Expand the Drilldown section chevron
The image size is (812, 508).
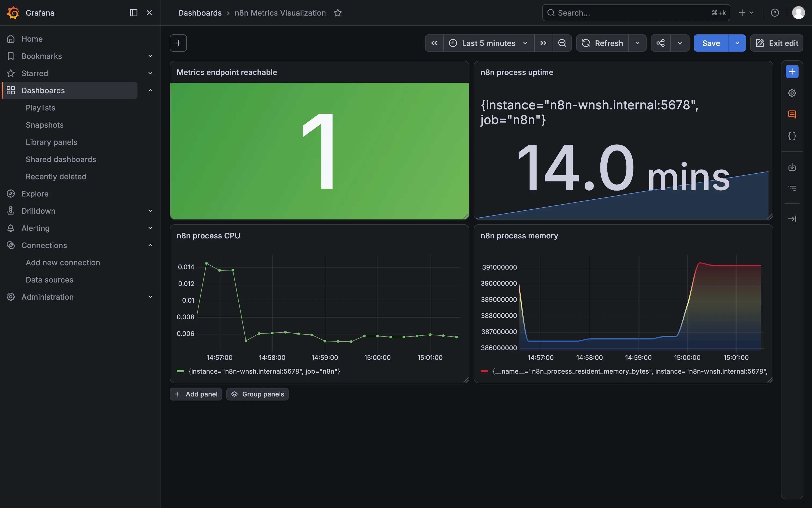coord(150,211)
